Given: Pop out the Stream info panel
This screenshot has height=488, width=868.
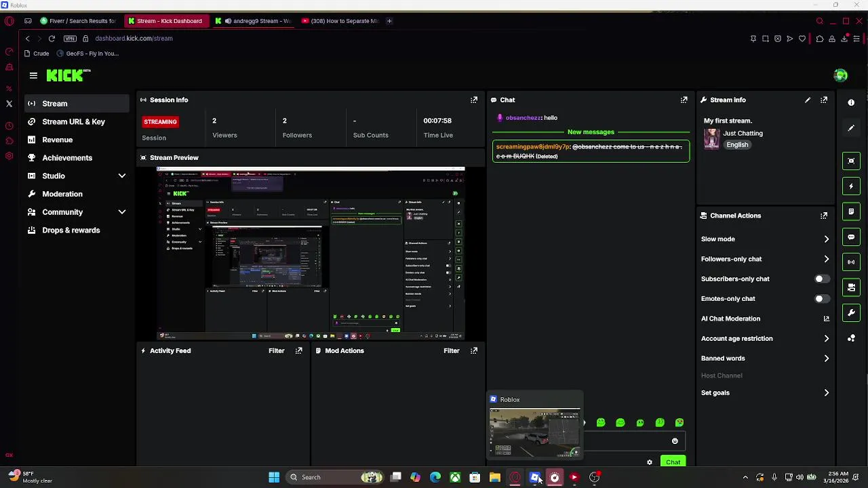Looking at the screenshot, I should (824, 100).
